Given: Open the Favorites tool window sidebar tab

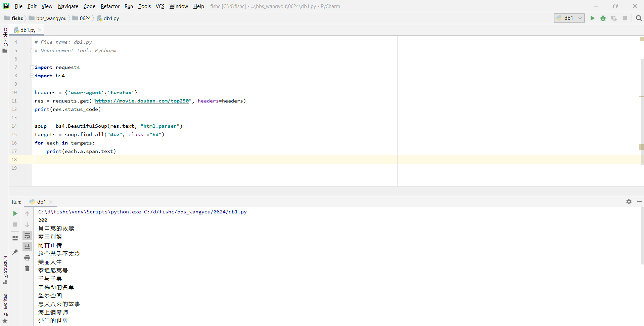Looking at the screenshot, I should coord(5,309).
